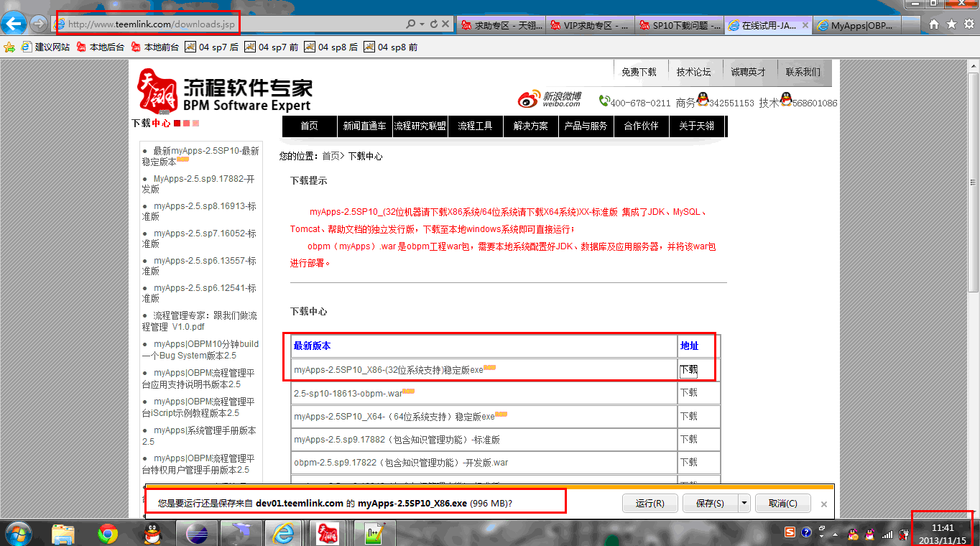Select the 解决方案 navigation menu item
This screenshot has width=980, height=546.
pyautogui.click(x=531, y=126)
